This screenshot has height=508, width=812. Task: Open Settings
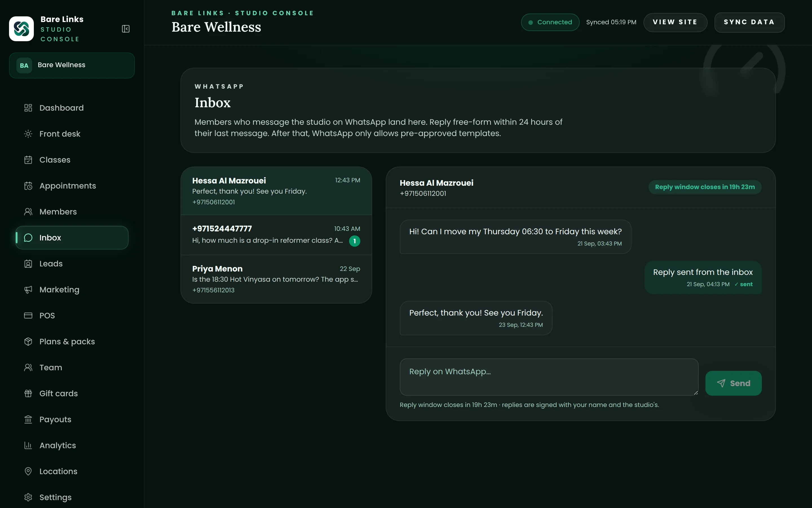(x=72, y=497)
